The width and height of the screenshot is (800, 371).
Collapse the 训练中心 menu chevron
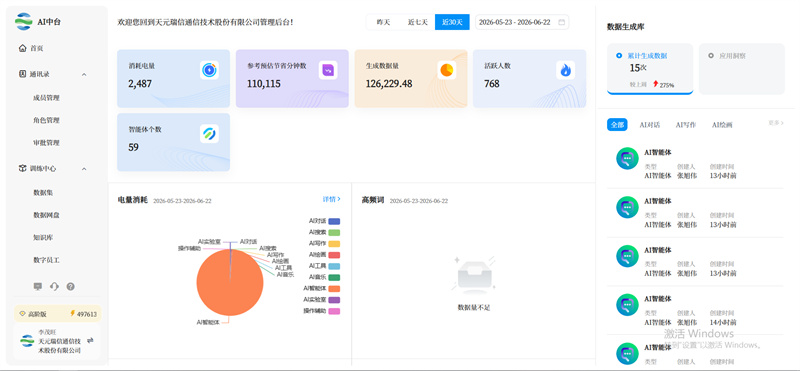[x=84, y=169]
